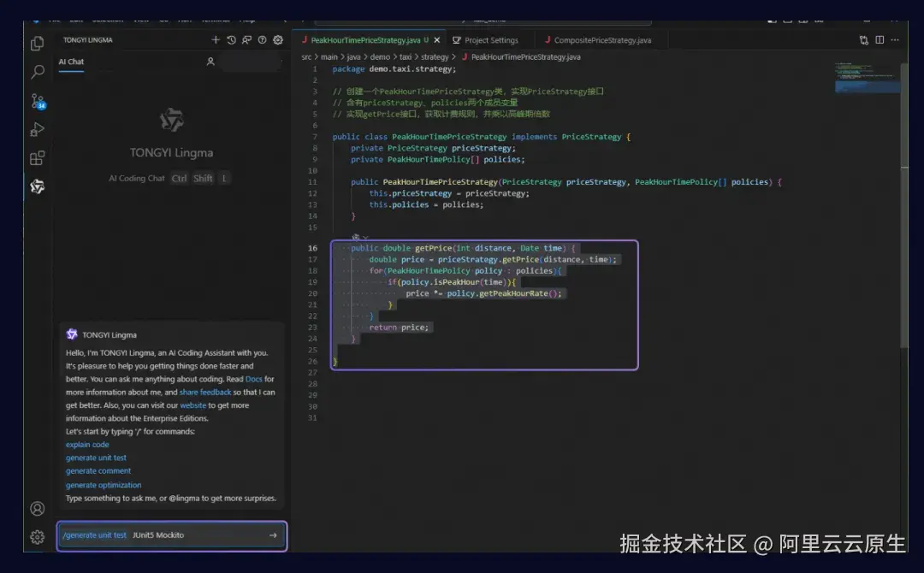Click the return price; statement
This screenshot has height=573, width=924.
399,328
